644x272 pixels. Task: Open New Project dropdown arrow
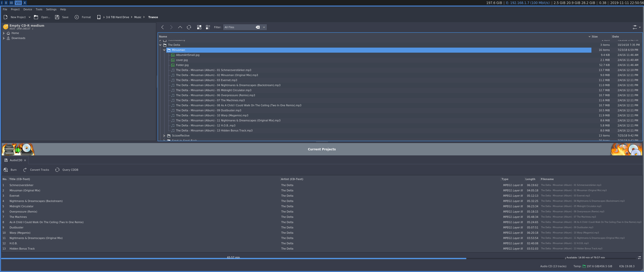pos(29,17)
